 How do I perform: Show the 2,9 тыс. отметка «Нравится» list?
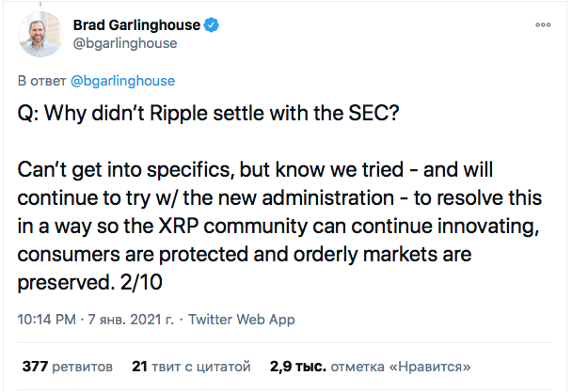pyautogui.click(x=370, y=365)
